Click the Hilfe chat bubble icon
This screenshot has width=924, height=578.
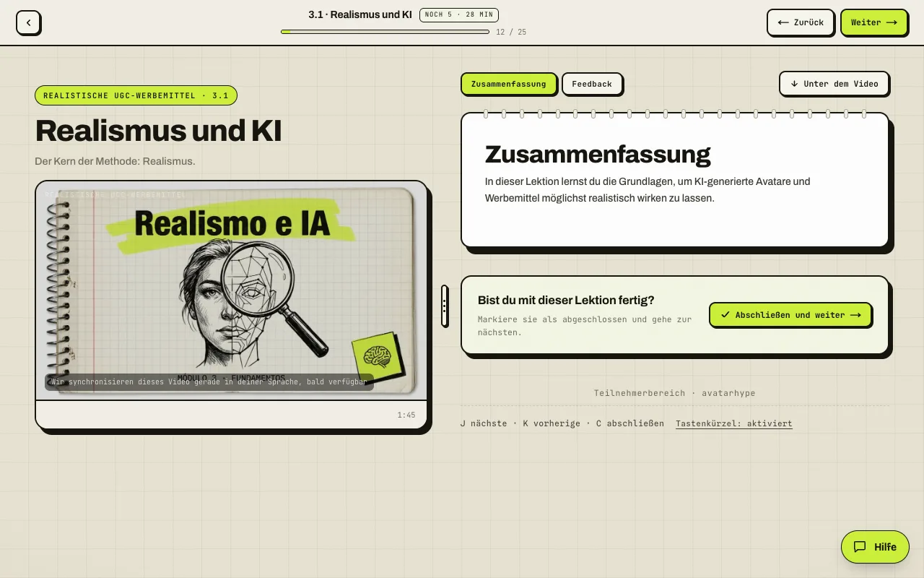click(x=860, y=547)
